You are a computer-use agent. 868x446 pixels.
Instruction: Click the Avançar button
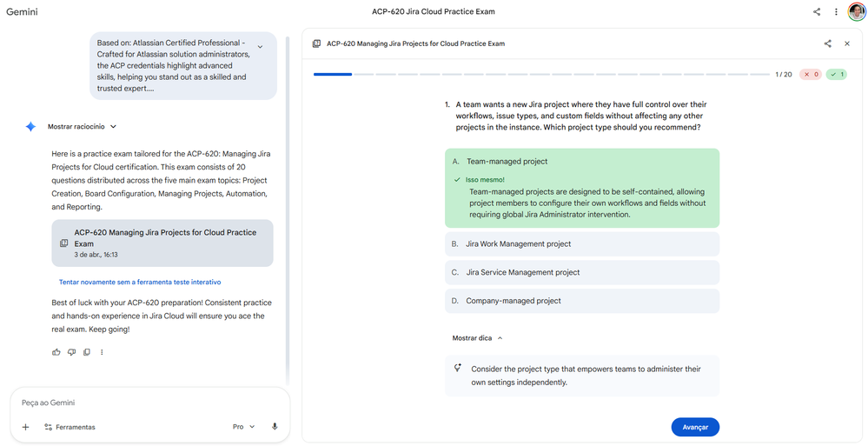click(x=695, y=427)
